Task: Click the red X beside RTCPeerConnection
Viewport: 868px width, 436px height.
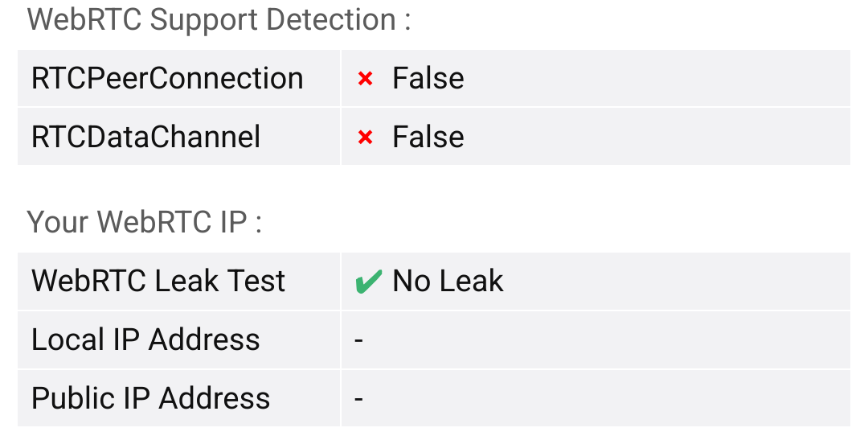Action: coord(365,79)
